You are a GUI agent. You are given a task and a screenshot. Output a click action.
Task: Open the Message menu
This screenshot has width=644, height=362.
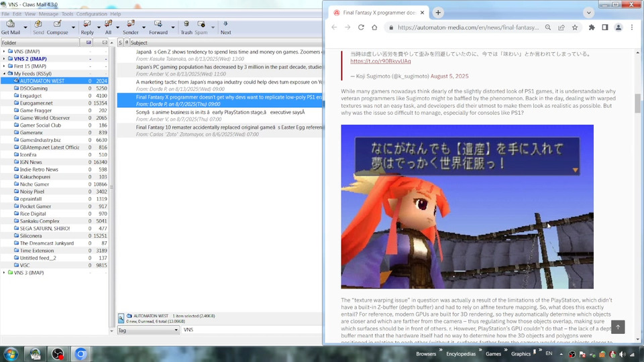coord(48,13)
